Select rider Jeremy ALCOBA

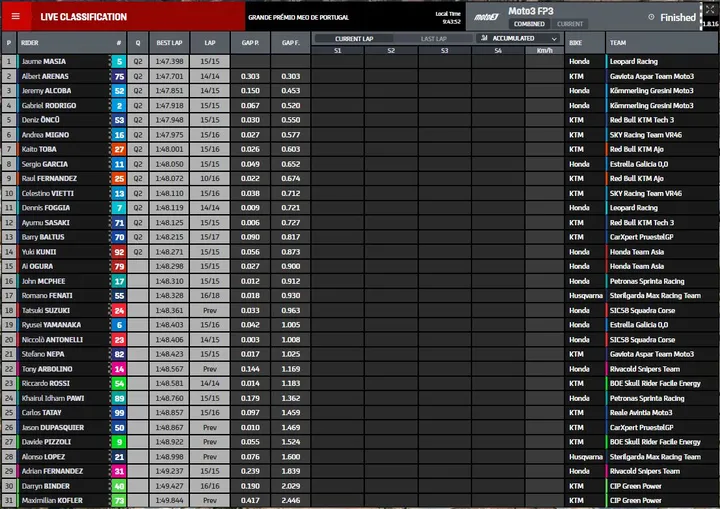[x=46, y=90]
